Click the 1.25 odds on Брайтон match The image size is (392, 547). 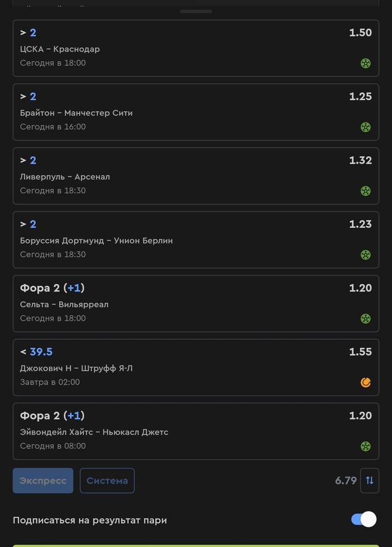coord(360,96)
